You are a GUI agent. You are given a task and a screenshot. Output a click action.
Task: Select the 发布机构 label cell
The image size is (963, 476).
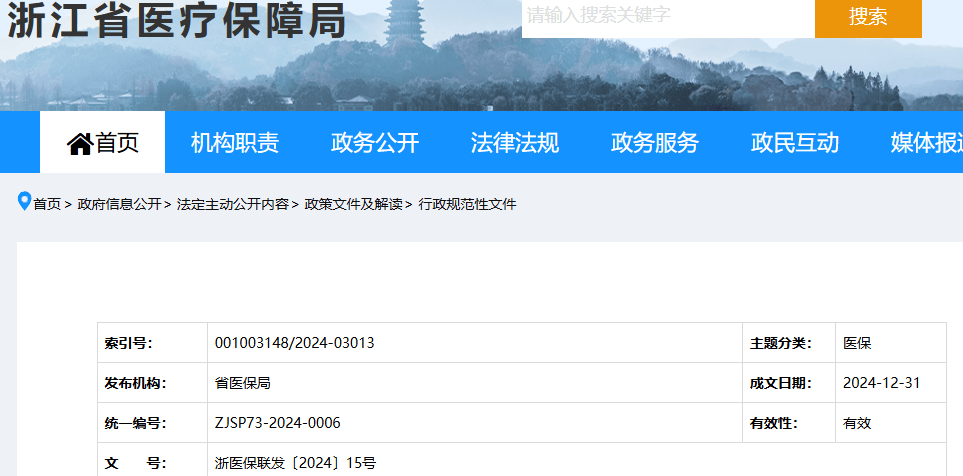point(153,383)
